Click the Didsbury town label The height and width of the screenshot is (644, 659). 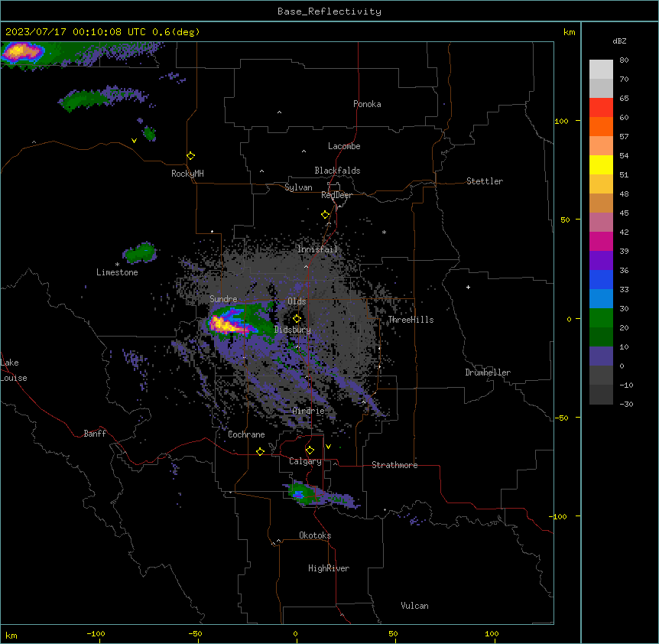[x=292, y=330]
